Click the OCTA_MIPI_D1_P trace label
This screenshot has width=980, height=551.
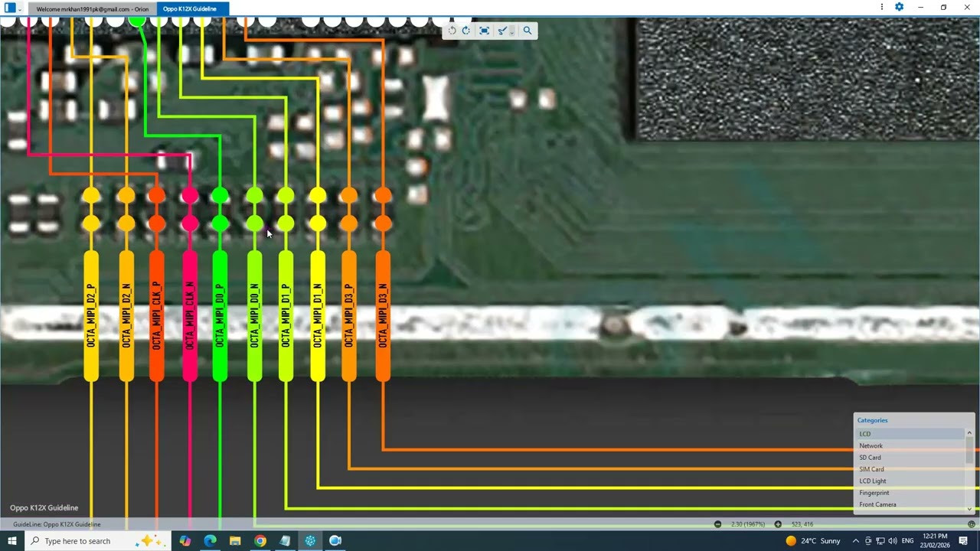click(x=286, y=315)
